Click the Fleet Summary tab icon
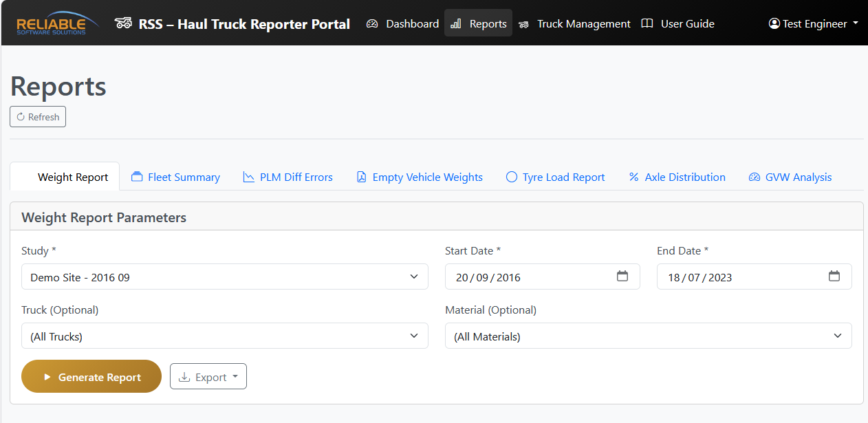The image size is (868, 423). pos(137,177)
